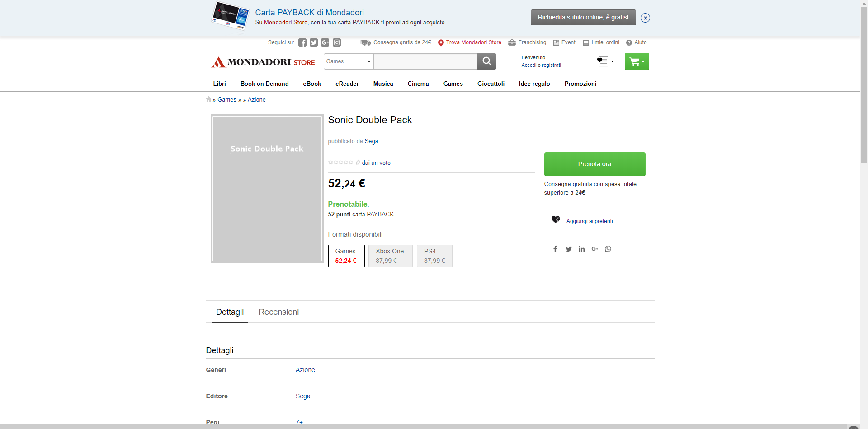Click Azione breadcrumb link
This screenshot has height=429, width=868.
[x=257, y=99]
